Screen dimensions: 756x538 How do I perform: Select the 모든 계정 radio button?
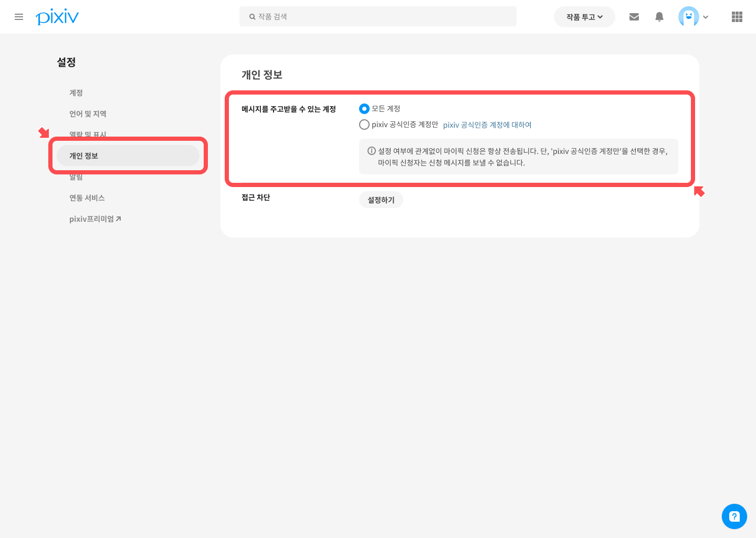364,109
